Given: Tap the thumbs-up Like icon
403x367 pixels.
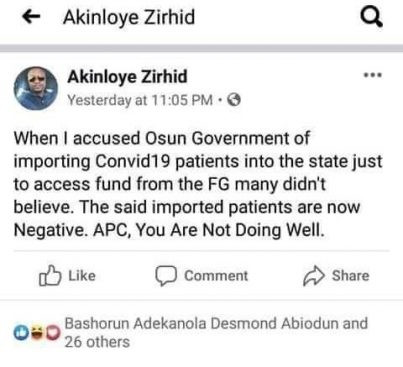Looking at the screenshot, I should (50, 276).
